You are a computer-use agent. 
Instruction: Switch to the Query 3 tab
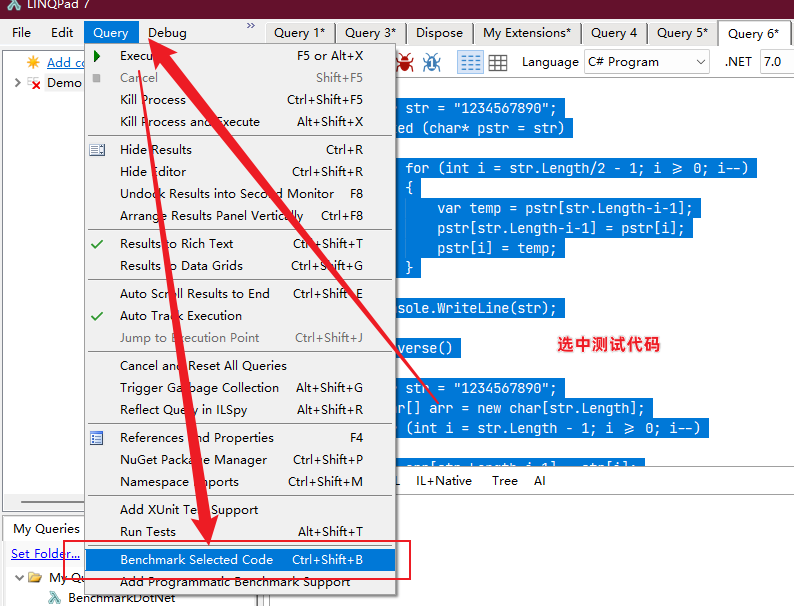coord(370,33)
